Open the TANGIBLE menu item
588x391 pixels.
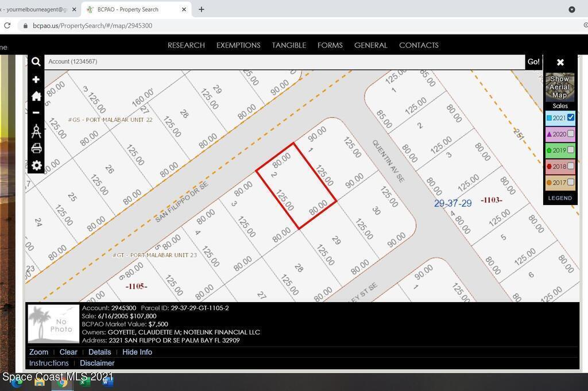pos(289,45)
